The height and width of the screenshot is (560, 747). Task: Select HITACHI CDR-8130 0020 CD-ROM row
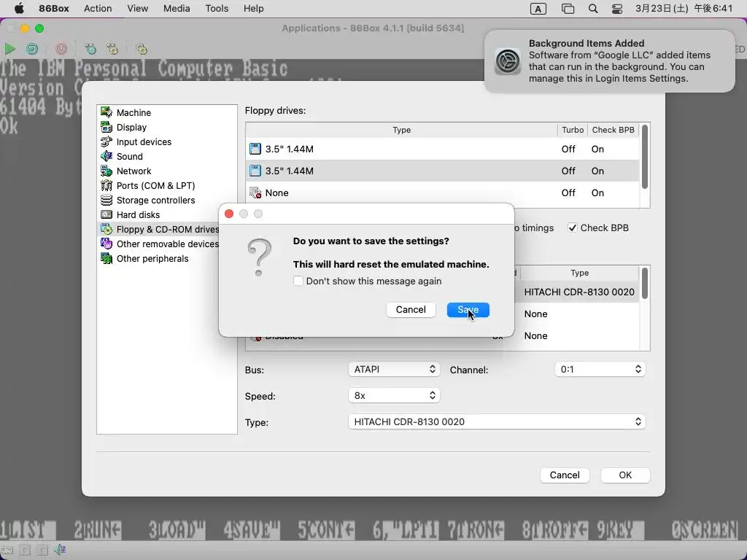click(578, 292)
